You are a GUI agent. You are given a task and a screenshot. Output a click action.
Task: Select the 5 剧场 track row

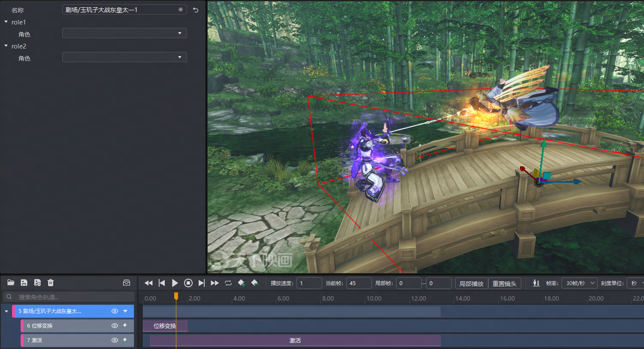click(x=73, y=311)
